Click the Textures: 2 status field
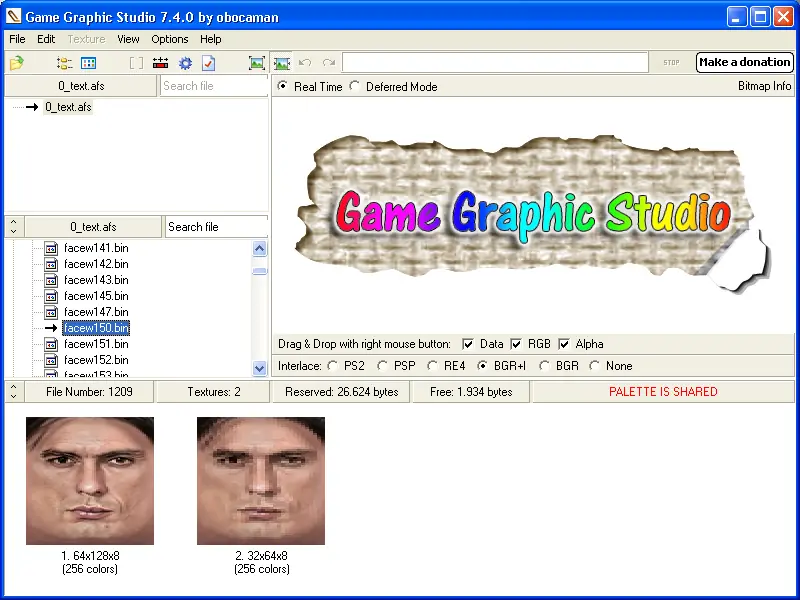This screenshot has height=600, width=800. pos(213,391)
